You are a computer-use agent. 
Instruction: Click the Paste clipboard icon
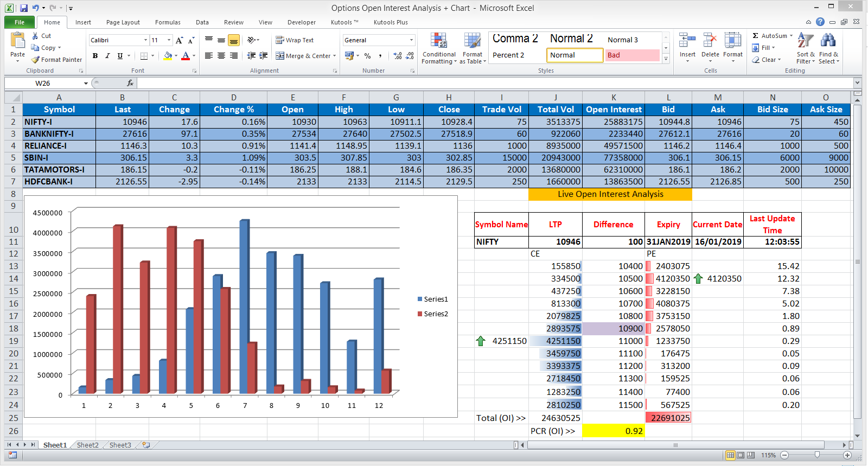point(17,41)
